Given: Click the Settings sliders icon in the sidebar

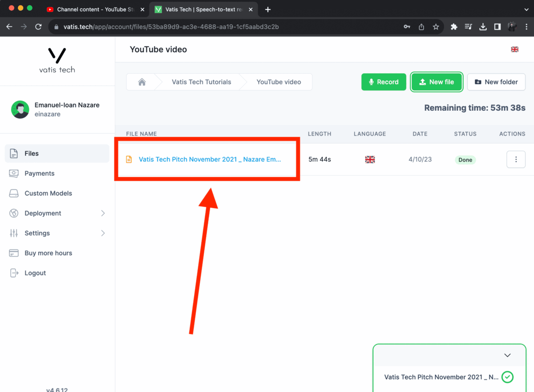Looking at the screenshot, I should point(14,233).
